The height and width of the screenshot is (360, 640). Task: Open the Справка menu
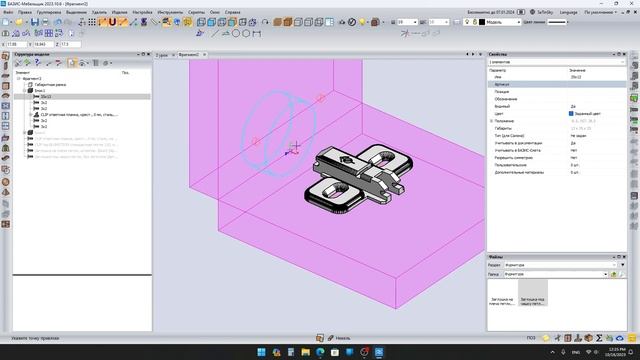pos(233,12)
